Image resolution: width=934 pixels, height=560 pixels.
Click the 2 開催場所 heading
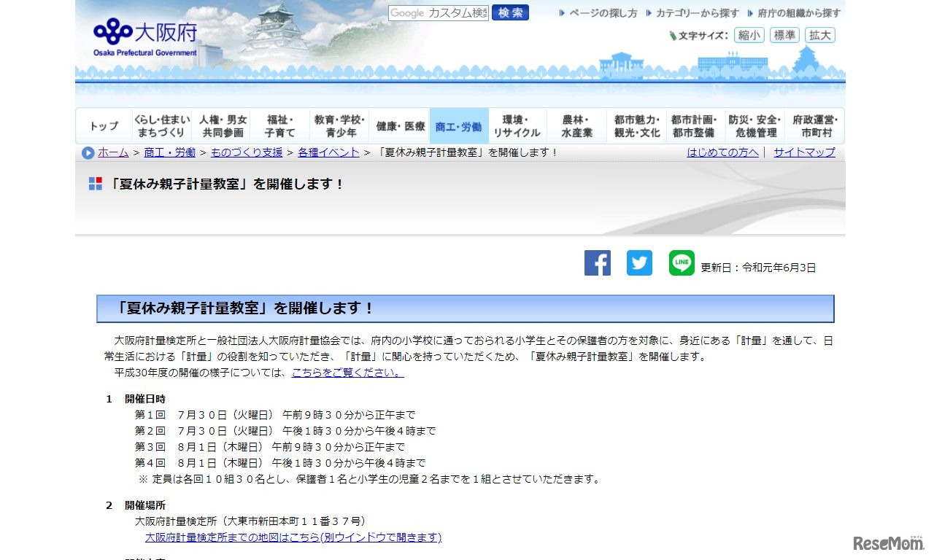pyautogui.click(x=136, y=505)
